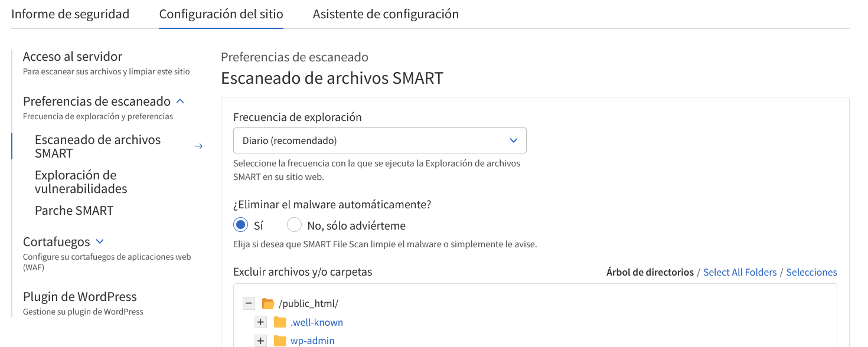Image resolution: width=868 pixels, height=347 pixels.
Task: Choose No, sólo adviérteme option
Action: [294, 225]
